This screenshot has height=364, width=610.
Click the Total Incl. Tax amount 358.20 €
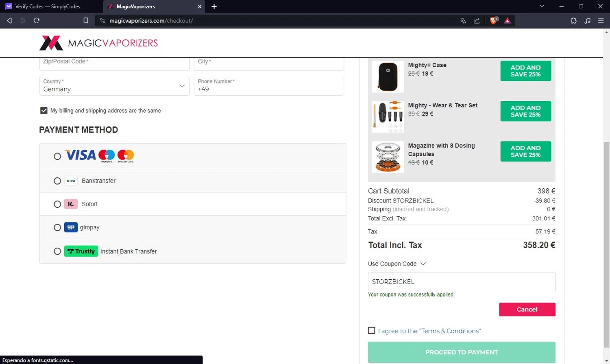pos(539,245)
